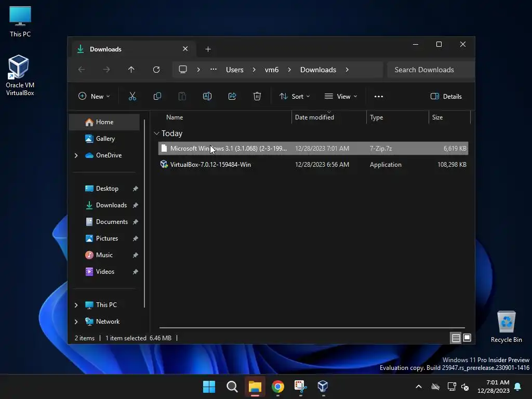Select the Oracle VM VirtualBox desktop shortcut
The height and width of the screenshot is (399, 532).
click(x=20, y=75)
